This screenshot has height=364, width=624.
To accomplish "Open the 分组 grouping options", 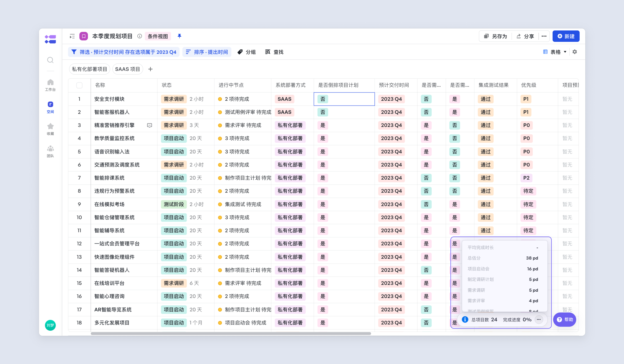I will [247, 52].
